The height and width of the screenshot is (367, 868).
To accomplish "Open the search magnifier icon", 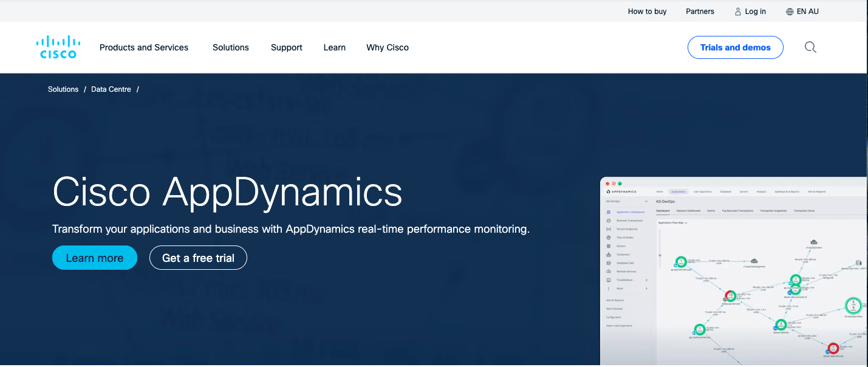I will tap(810, 47).
